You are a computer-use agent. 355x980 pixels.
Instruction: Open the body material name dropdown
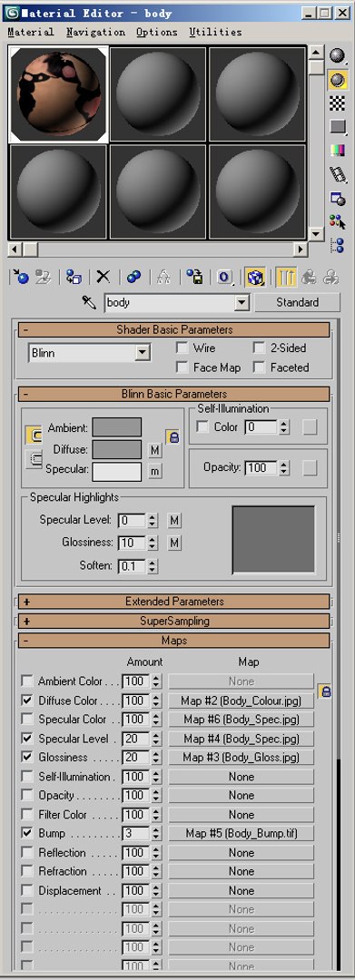coord(242,302)
